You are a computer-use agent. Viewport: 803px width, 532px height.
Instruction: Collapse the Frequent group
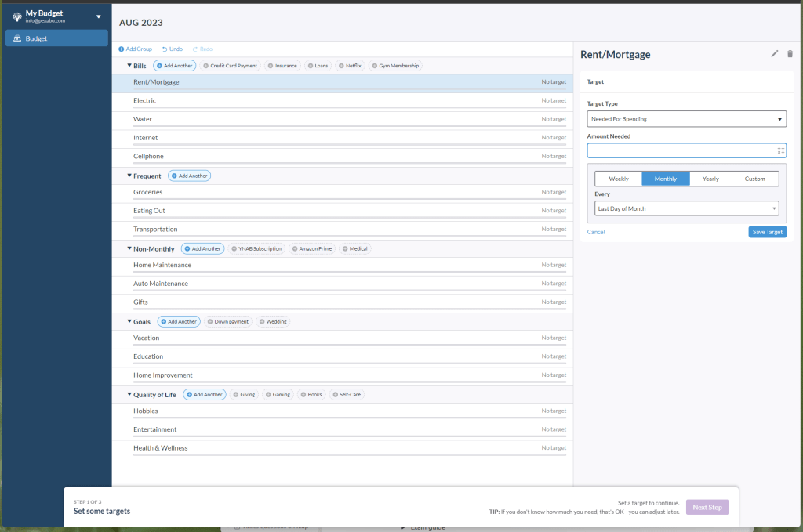point(129,176)
